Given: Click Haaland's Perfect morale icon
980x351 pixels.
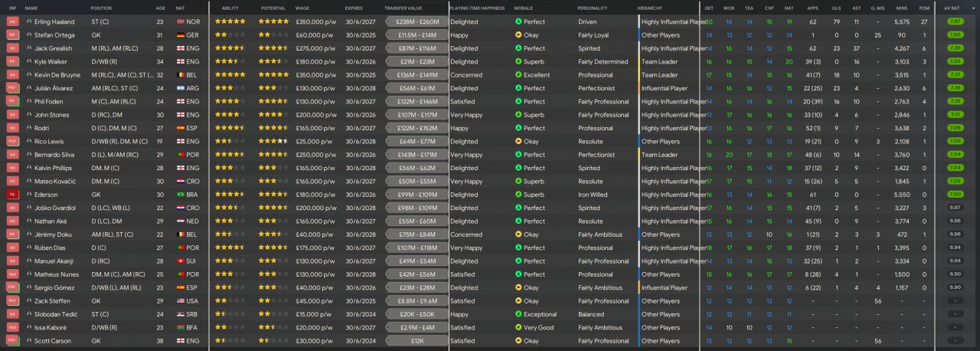Looking at the screenshot, I should click(518, 21).
